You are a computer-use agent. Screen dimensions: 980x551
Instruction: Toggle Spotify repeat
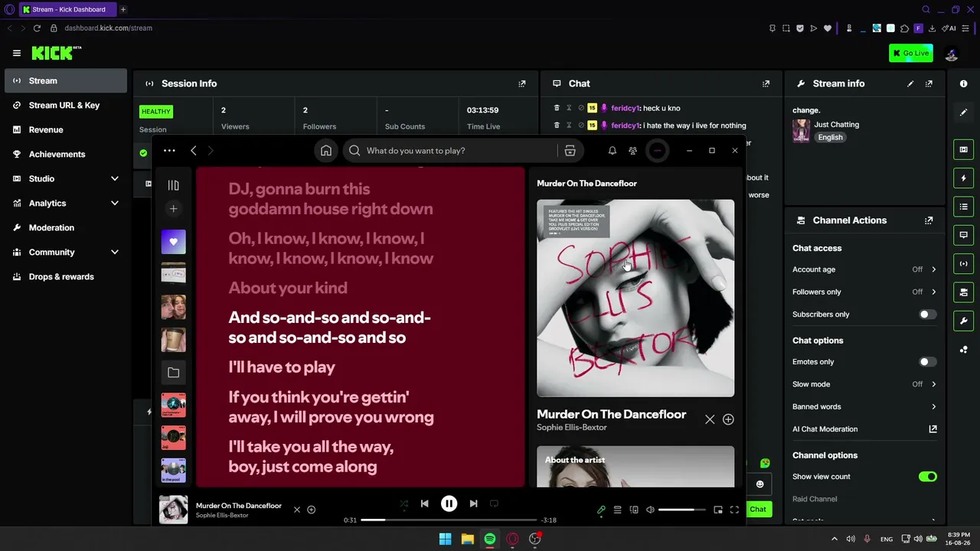coord(494,504)
